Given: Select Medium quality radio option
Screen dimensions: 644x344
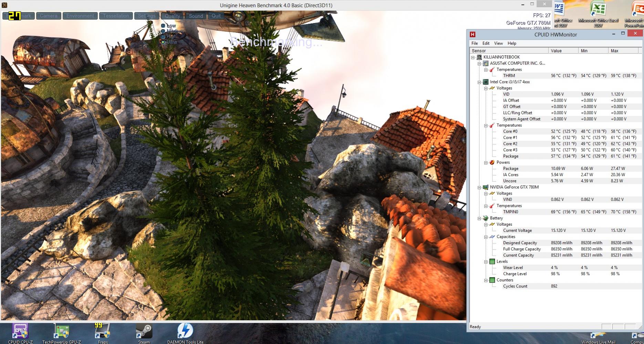Looking at the screenshot, I should (163, 31).
